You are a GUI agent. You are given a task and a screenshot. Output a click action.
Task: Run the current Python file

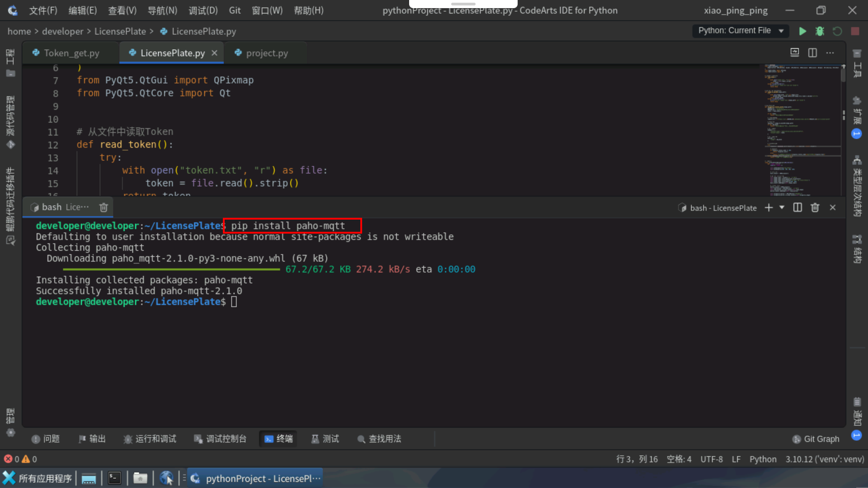[802, 31]
